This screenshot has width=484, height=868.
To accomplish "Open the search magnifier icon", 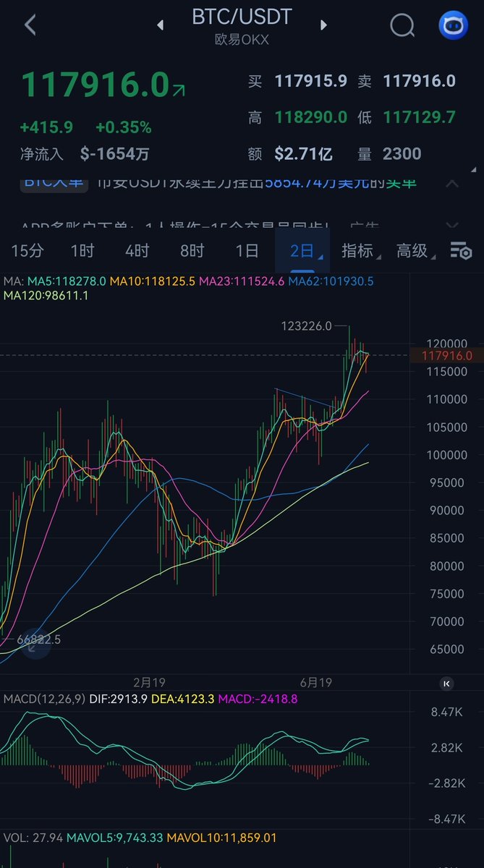I will coord(402,25).
